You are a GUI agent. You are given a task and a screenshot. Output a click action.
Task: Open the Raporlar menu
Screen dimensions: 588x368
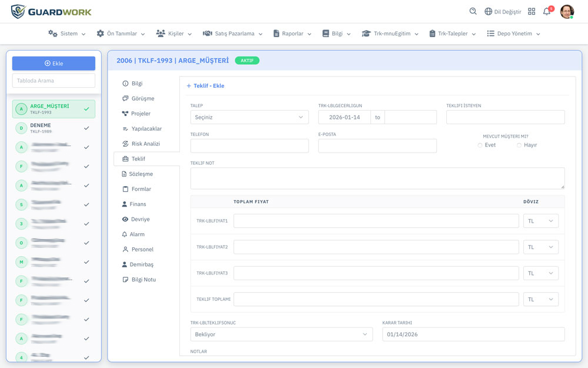[292, 34]
